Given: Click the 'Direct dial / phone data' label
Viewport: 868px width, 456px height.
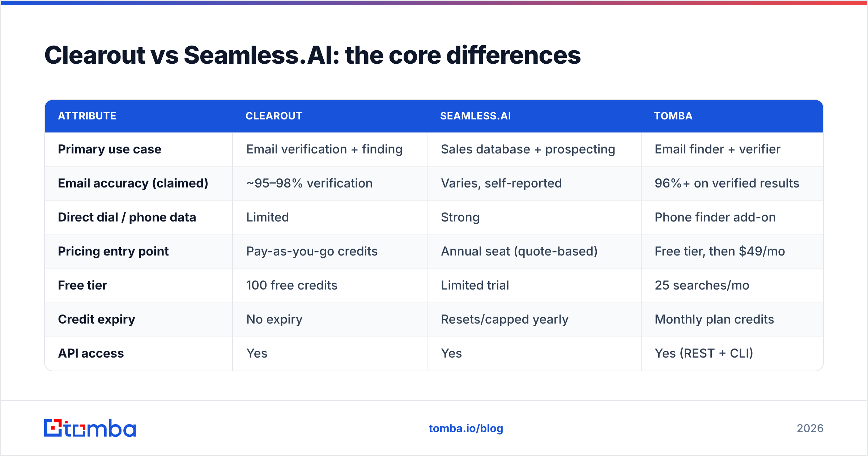Looking at the screenshot, I should [127, 217].
